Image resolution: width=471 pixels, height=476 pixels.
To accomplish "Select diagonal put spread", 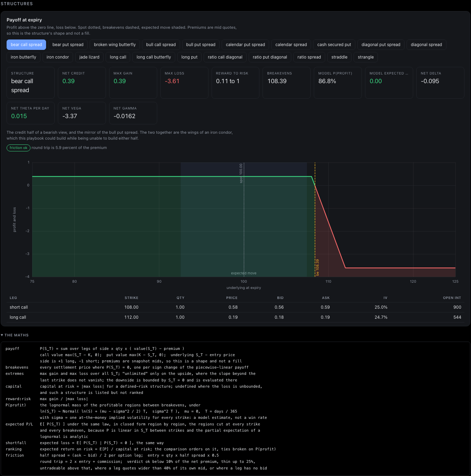I will pyautogui.click(x=381, y=45).
